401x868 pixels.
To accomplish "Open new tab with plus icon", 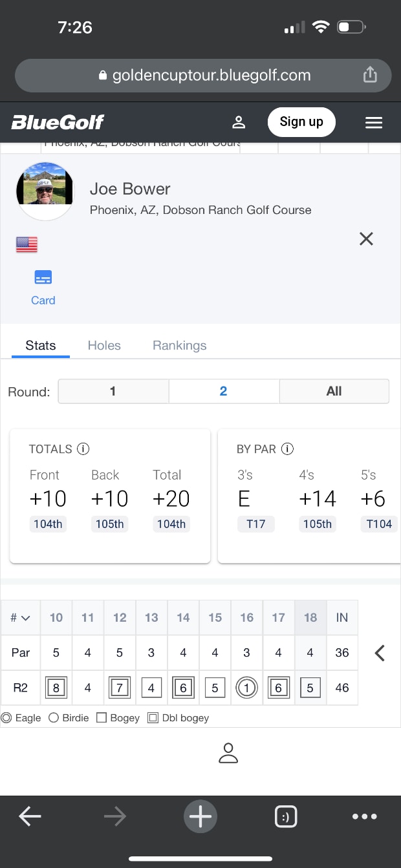I will [200, 817].
